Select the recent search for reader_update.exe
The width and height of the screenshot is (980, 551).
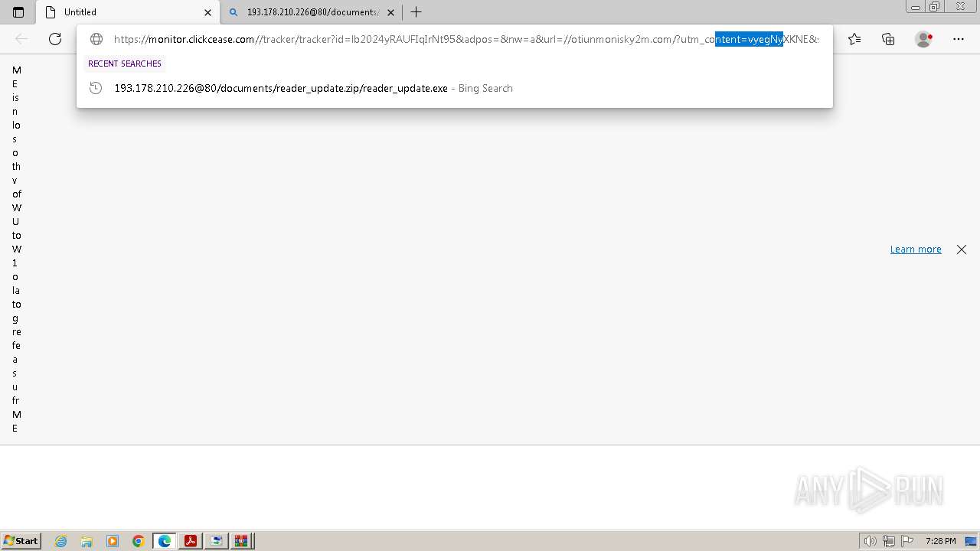tap(455, 88)
